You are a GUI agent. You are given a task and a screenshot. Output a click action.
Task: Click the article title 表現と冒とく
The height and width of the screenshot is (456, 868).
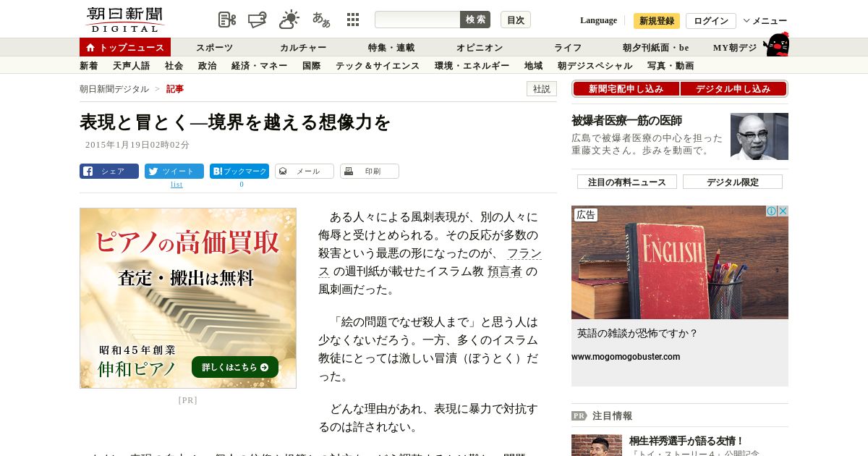click(235, 122)
